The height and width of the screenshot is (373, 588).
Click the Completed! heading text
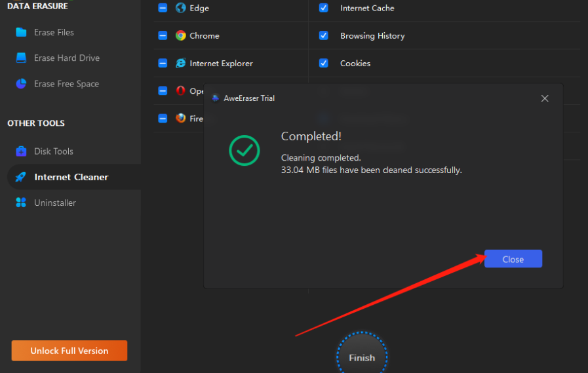tap(311, 136)
